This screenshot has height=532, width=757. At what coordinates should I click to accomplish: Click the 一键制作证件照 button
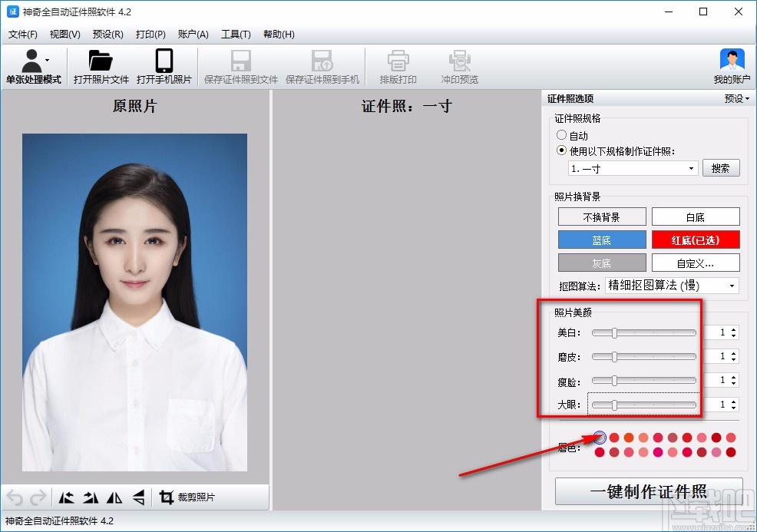648,492
